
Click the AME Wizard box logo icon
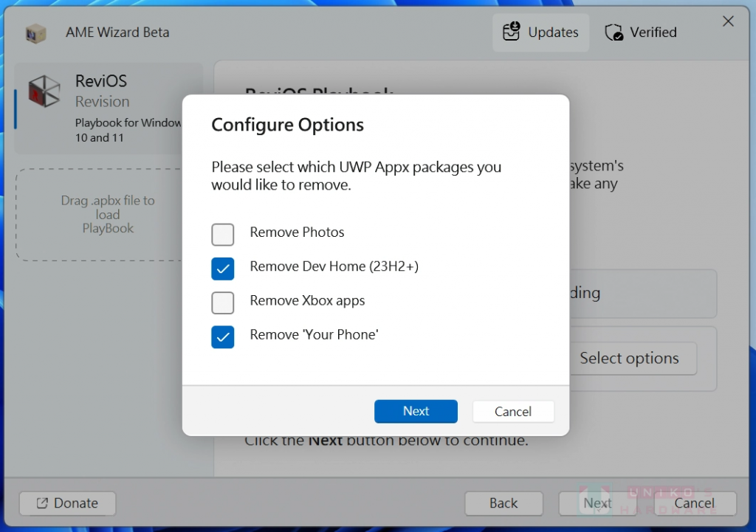35,34
